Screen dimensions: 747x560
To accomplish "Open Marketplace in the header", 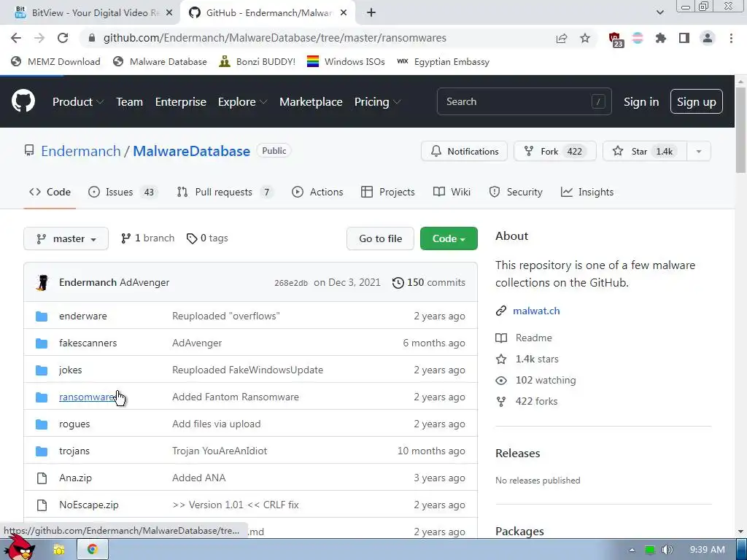I will pos(311,102).
